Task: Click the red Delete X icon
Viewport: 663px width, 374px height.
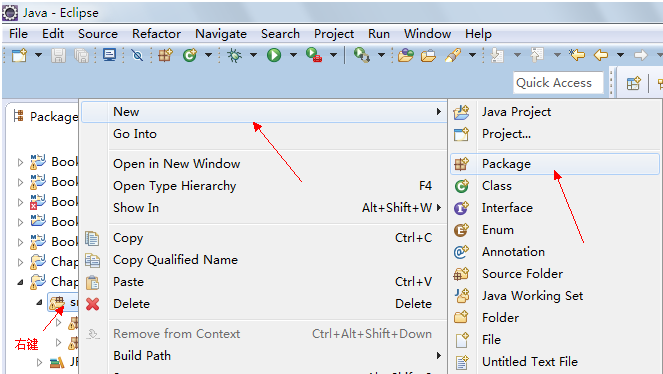Action: coord(93,304)
